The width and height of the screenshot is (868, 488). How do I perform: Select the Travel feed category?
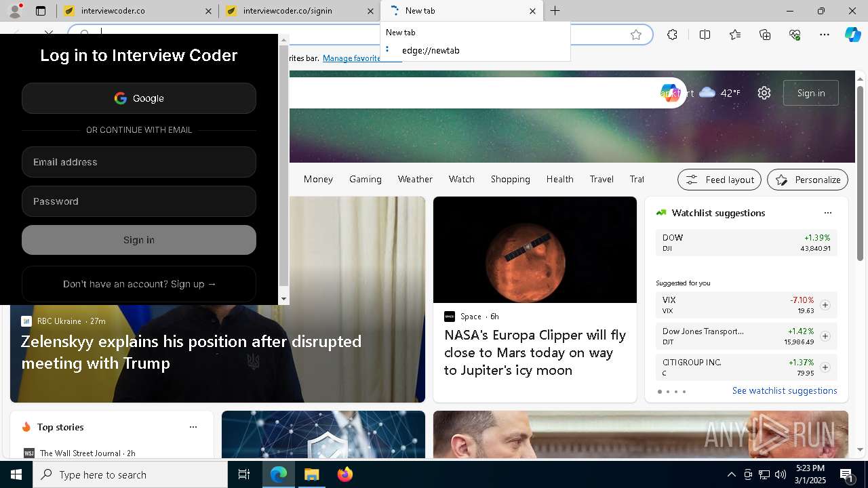601,179
